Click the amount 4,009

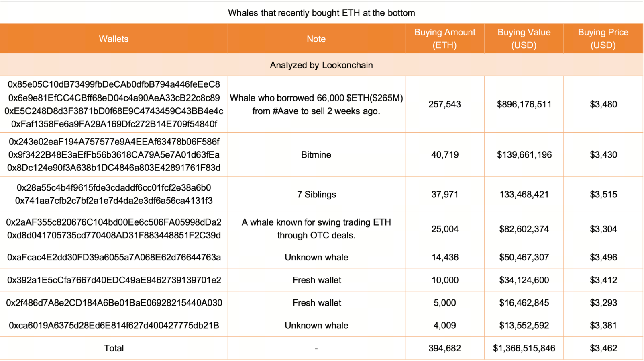(x=445, y=326)
